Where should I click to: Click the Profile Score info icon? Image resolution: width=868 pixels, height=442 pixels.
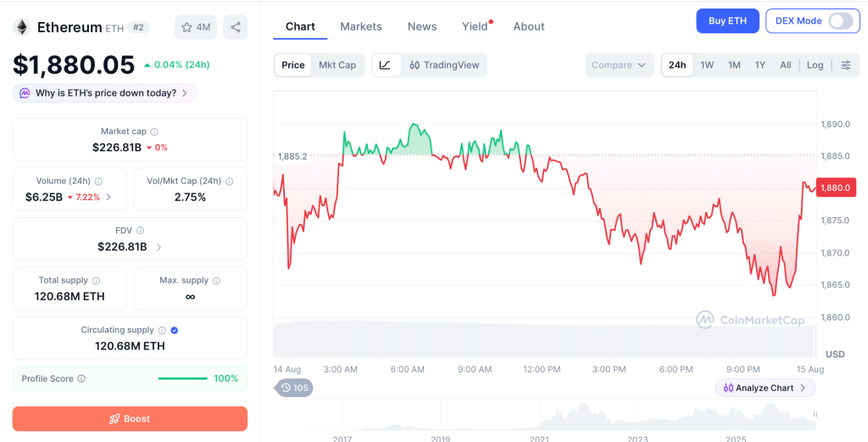click(81, 379)
